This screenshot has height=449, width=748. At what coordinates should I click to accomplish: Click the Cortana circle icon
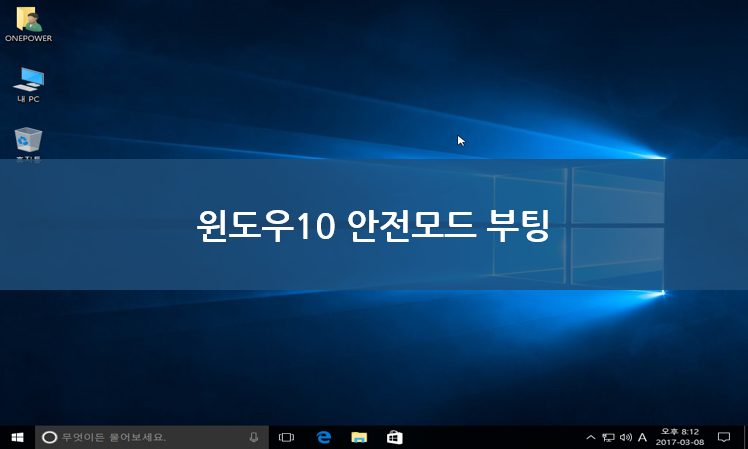(x=50, y=437)
